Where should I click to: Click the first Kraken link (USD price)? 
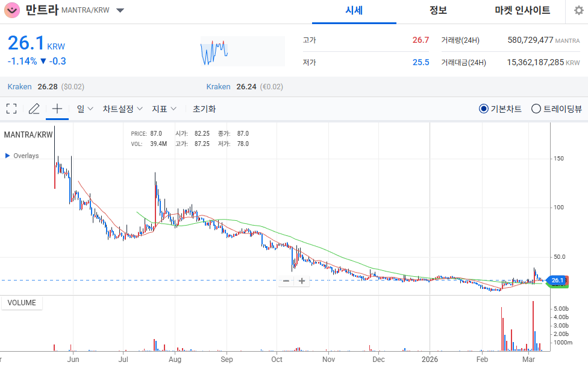[19, 87]
